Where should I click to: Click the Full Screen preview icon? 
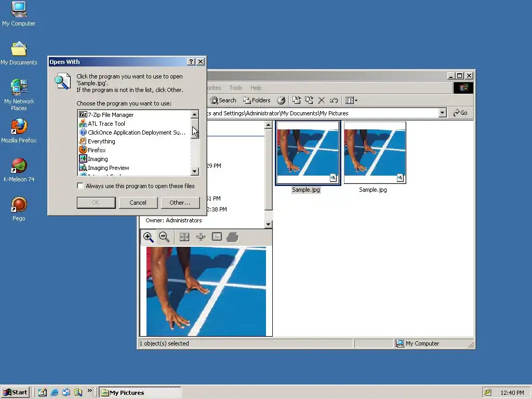(217, 237)
